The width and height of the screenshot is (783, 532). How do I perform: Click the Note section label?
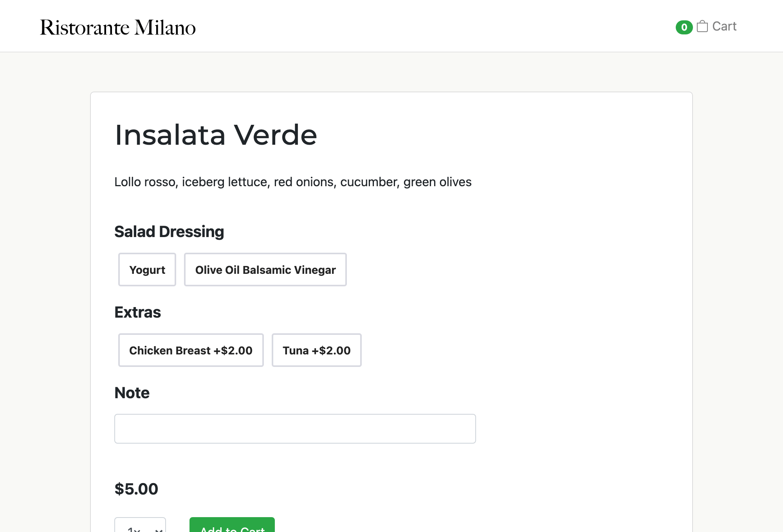(x=132, y=393)
